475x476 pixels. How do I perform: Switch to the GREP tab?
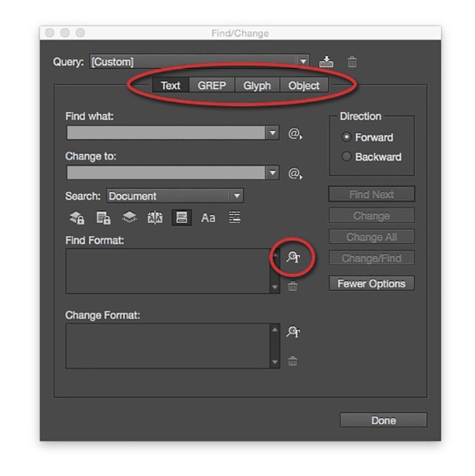point(212,86)
